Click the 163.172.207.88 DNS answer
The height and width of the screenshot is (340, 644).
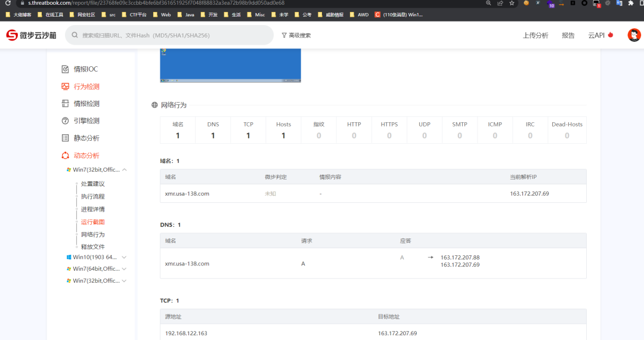[460, 258]
